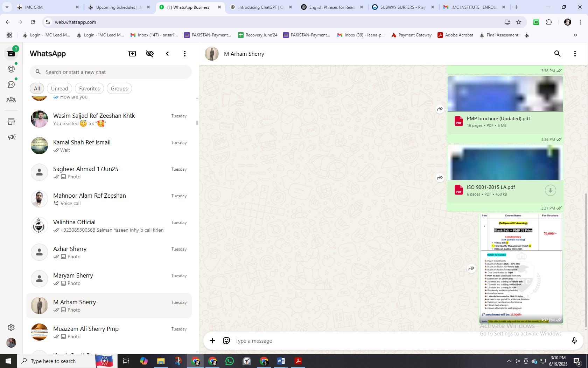Open WhatsApp Settings gear icon
Viewport: 588px width, 368px height.
coord(11,327)
